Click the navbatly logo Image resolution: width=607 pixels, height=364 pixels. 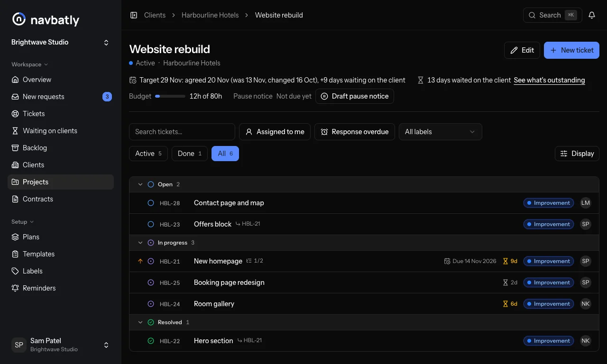point(46,19)
